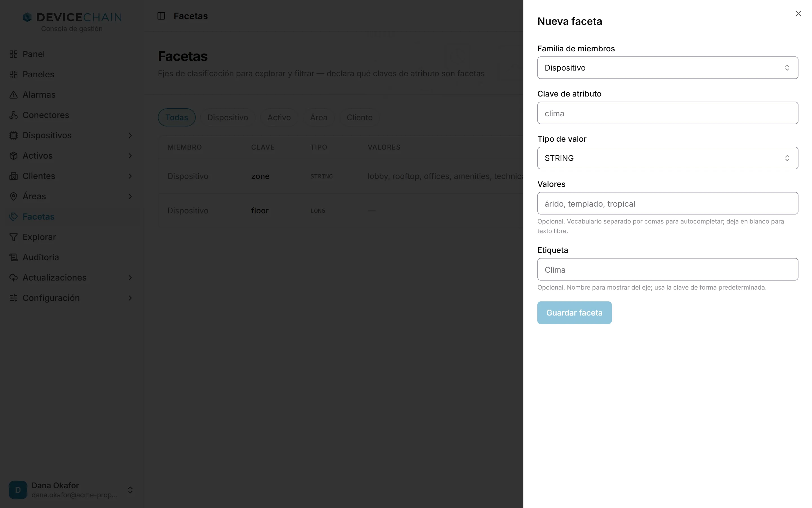
Task: Open the Familia de miembros dropdown
Action: pyautogui.click(x=668, y=68)
